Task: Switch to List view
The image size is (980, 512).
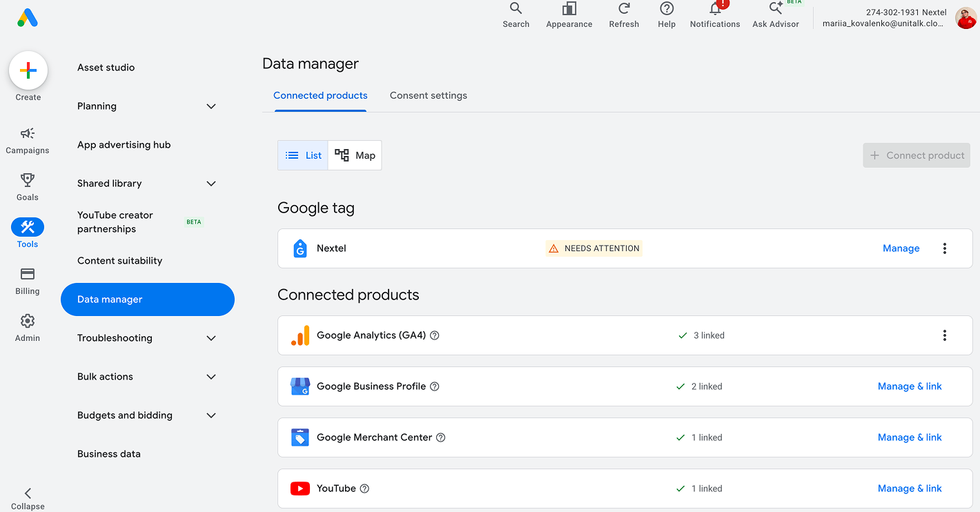Action: tap(303, 155)
